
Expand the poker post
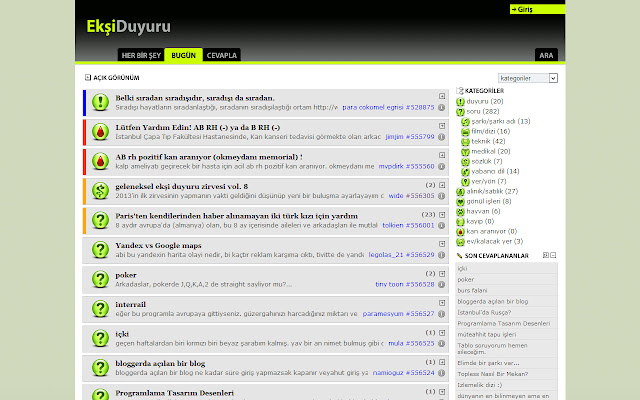point(442,273)
